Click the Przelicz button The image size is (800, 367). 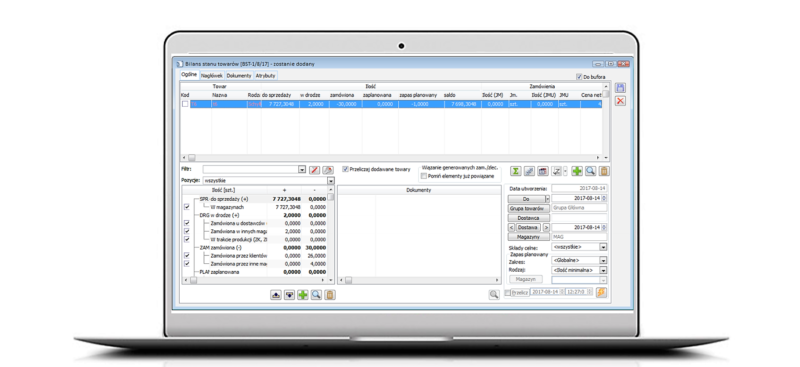click(519, 292)
